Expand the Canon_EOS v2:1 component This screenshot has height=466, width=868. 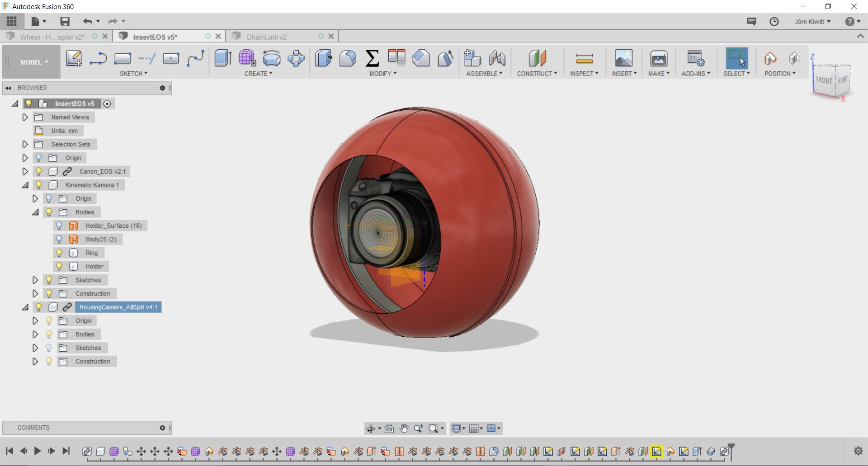(x=25, y=171)
